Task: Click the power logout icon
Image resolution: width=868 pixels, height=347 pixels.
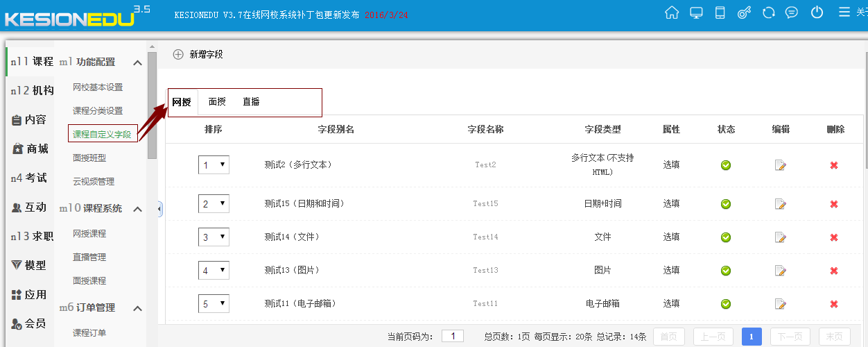Action: (x=817, y=12)
